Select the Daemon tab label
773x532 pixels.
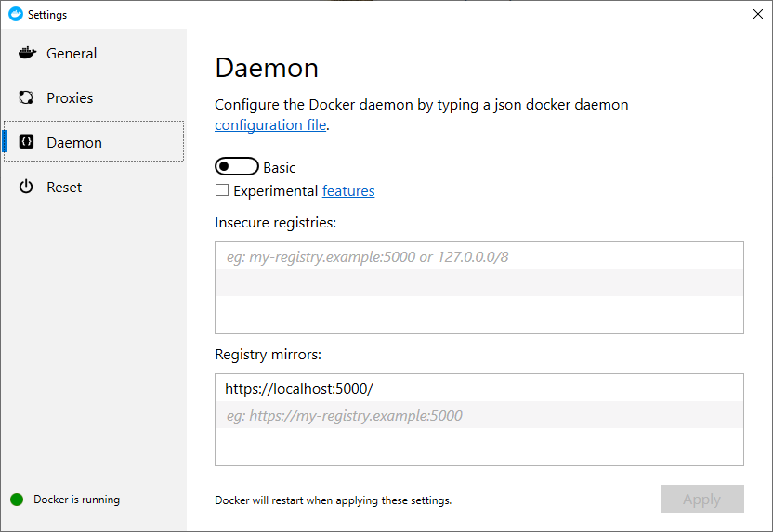click(x=74, y=143)
